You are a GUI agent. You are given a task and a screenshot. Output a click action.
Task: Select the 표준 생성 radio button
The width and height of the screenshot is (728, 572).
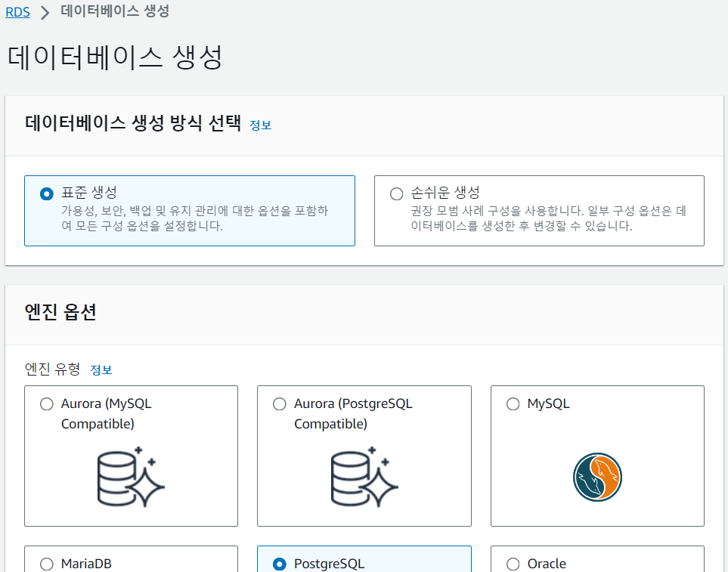pyautogui.click(x=46, y=193)
